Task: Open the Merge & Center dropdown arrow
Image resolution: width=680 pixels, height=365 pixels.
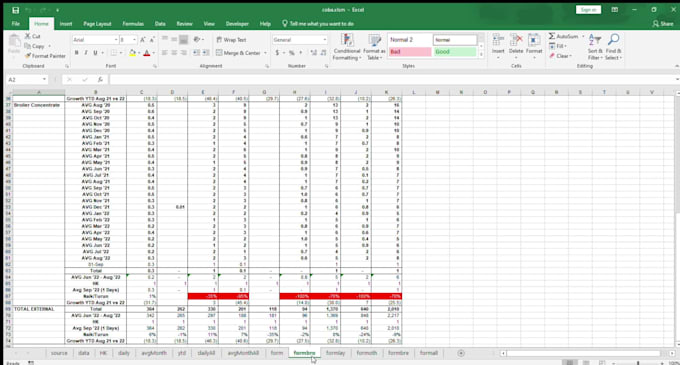Action: [265, 53]
